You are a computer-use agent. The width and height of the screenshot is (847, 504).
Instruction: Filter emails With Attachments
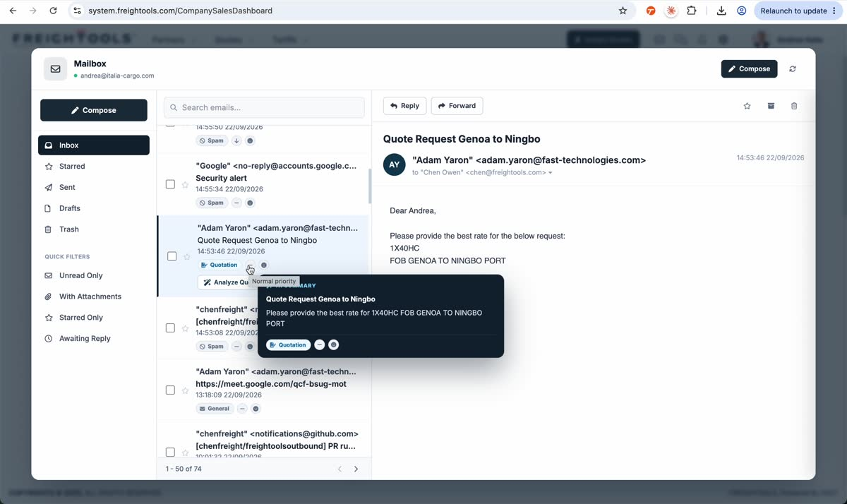pyautogui.click(x=94, y=296)
